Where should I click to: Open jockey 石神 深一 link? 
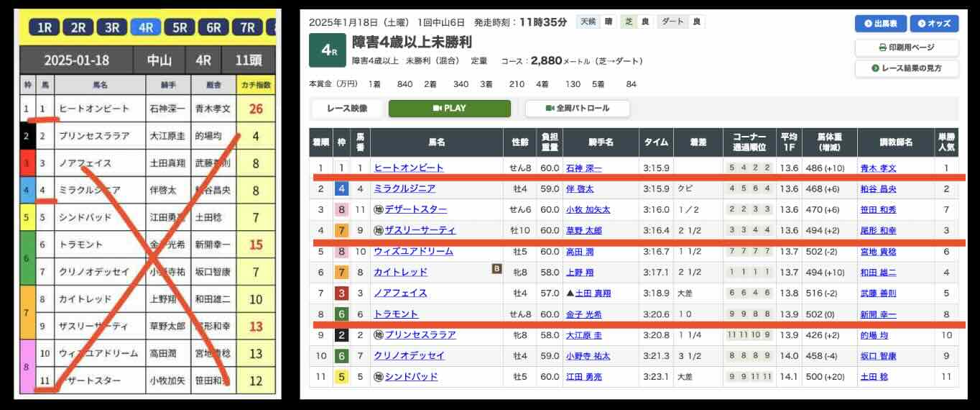point(583,168)
